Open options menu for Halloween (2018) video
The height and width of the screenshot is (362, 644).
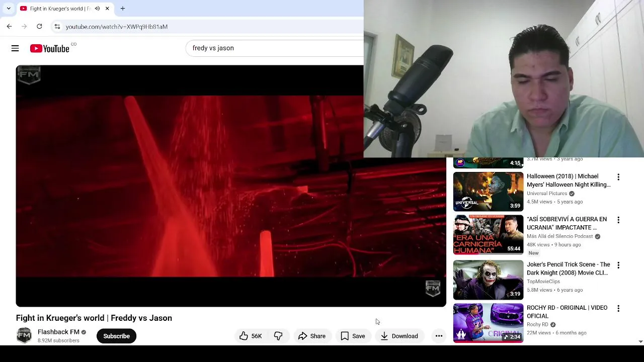point(618,177)
